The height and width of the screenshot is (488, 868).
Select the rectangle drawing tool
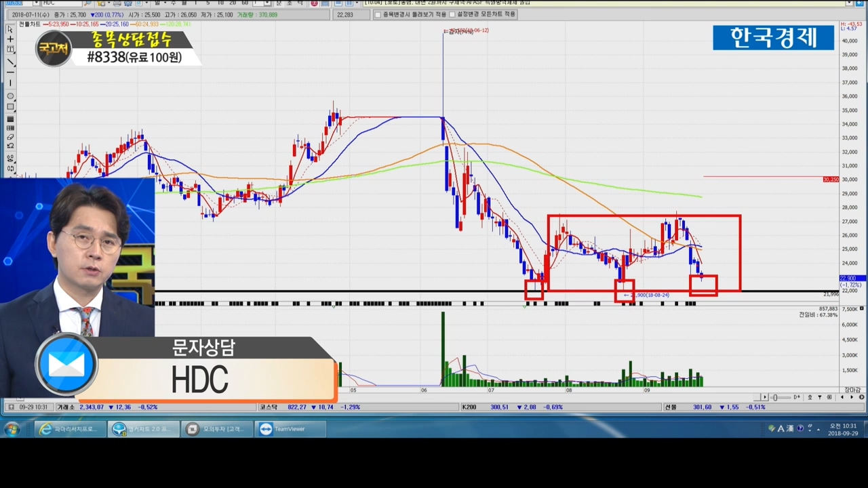(x=10, y=106)
